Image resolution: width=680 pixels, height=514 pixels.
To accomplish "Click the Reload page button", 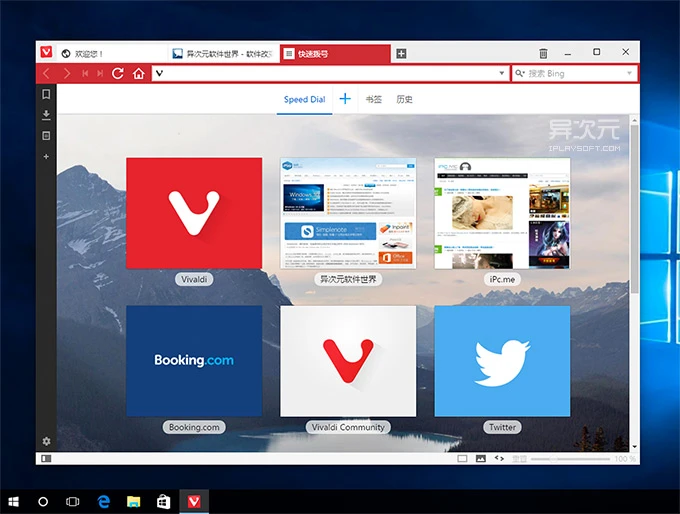I will click(x=118, y=73).
